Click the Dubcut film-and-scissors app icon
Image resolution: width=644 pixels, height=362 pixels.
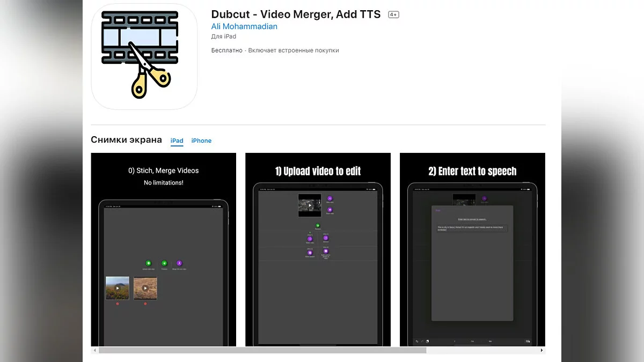pos(144,56)
